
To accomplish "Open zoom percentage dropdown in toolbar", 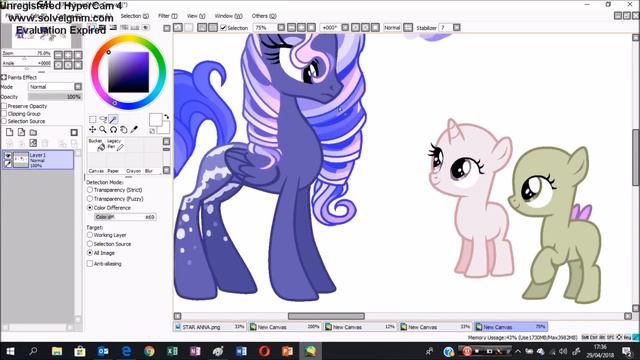I will click(281, 27).
